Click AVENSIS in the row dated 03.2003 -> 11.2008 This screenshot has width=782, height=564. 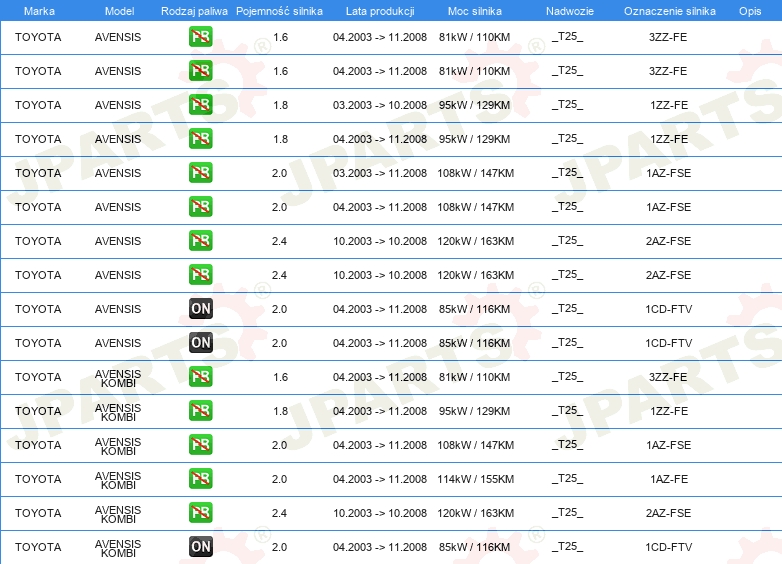point(118,173)
